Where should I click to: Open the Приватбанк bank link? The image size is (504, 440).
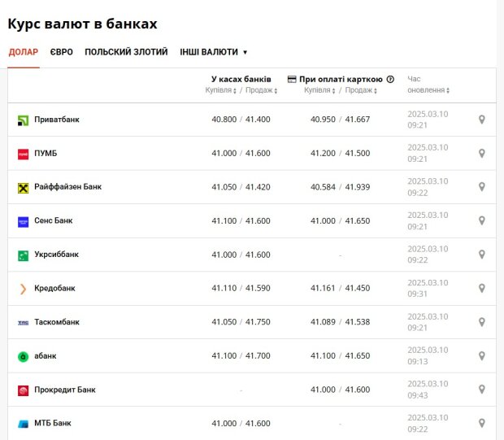(x=57, y=120)
